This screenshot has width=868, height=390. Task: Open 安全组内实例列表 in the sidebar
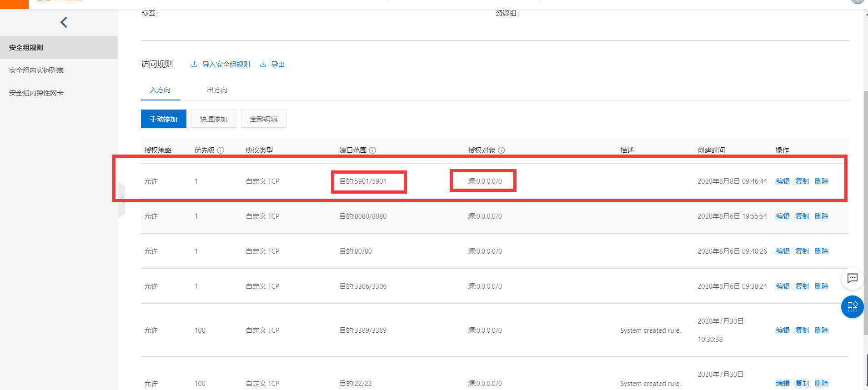[x=59, y=70]
